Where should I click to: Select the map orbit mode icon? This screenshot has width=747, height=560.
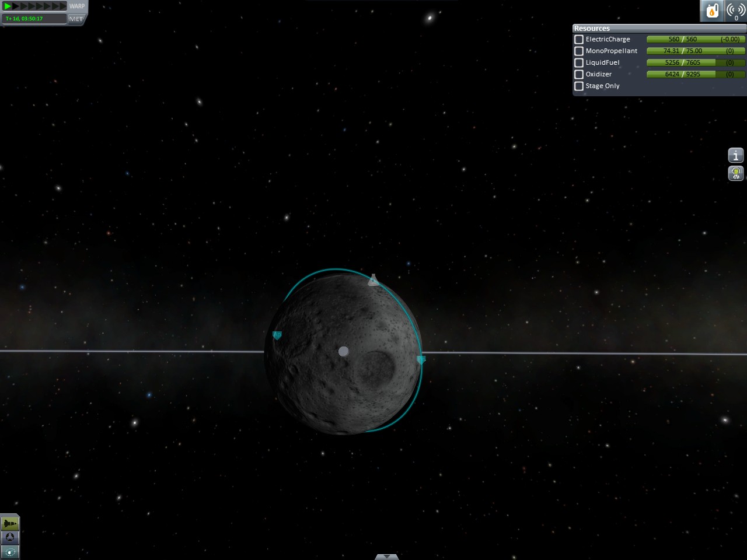coord(10,552)
